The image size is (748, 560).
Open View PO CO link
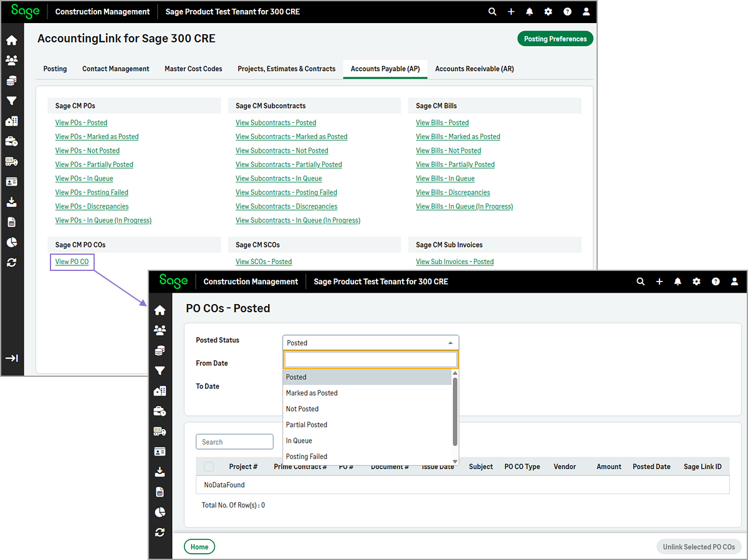[x=72, y=262]
